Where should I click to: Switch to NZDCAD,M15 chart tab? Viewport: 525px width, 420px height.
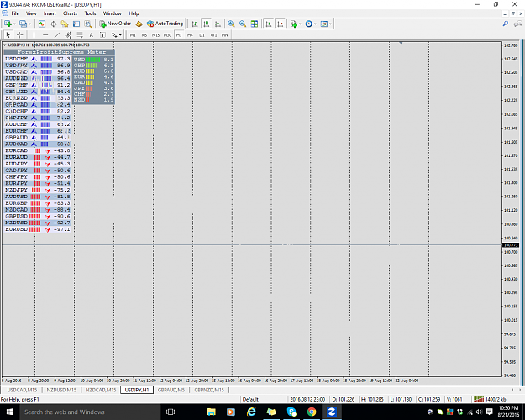pyautogui.click(x=101, y=390)
